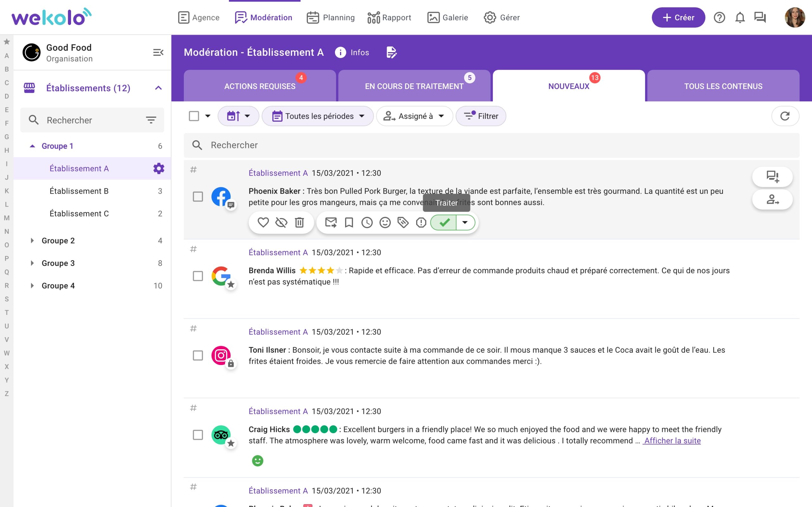Image resolution: width=812 pixels, height=507 pixels.
Task: Click the hide/mask icon on first review
Action: coord(281,222)
